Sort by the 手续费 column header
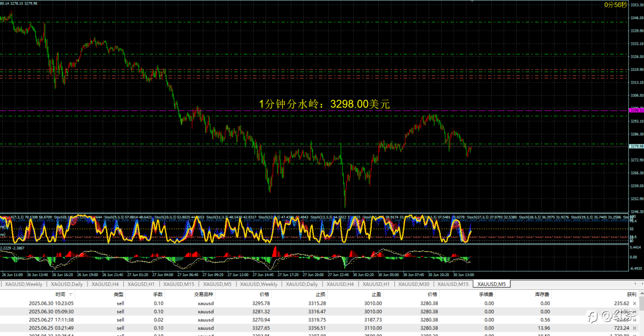 point(486,295)
